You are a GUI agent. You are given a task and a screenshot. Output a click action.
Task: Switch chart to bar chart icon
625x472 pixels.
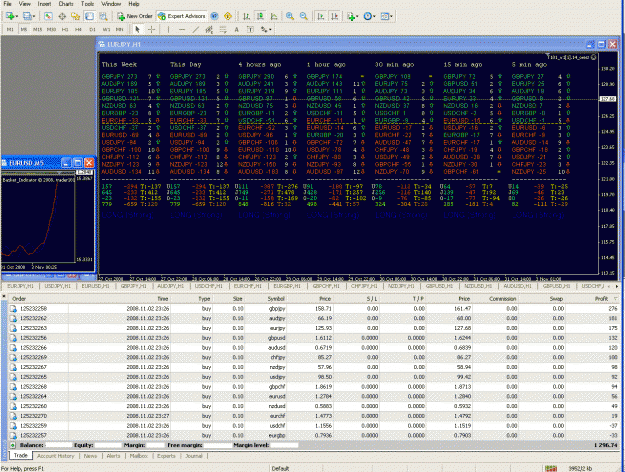[246, 16]
